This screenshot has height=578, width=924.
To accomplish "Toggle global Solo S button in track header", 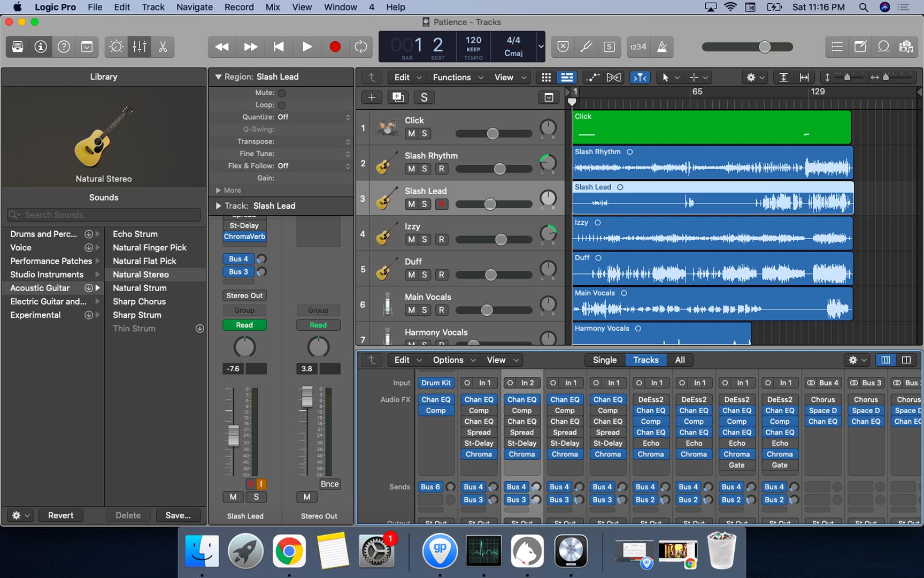I will 424,97.
